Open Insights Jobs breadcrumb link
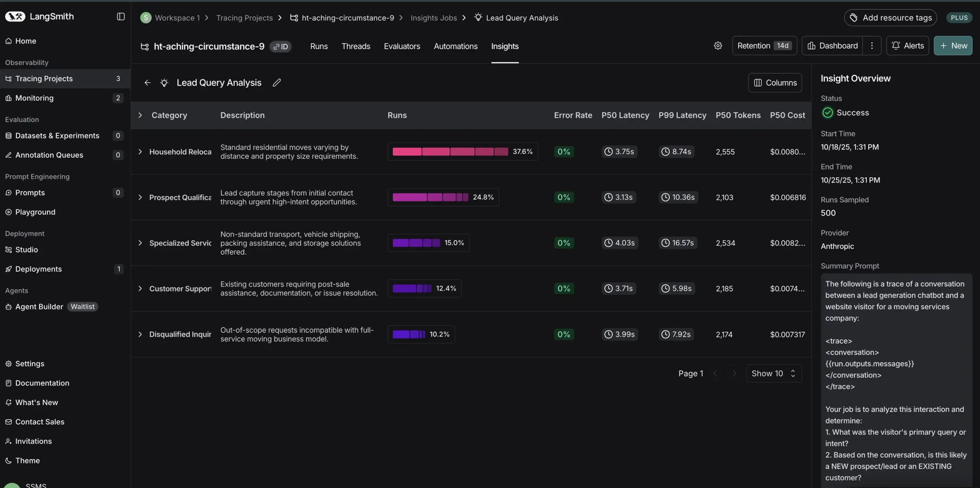This screenshot has width=980, height=488. pyautogui.click(x=433, y=18)
